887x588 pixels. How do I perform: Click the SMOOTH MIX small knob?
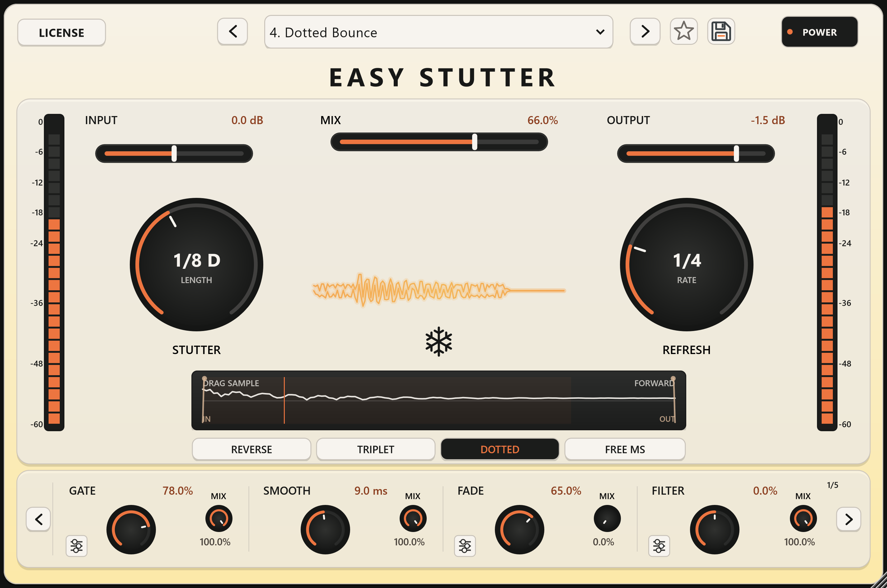click(x=413, y=519)
